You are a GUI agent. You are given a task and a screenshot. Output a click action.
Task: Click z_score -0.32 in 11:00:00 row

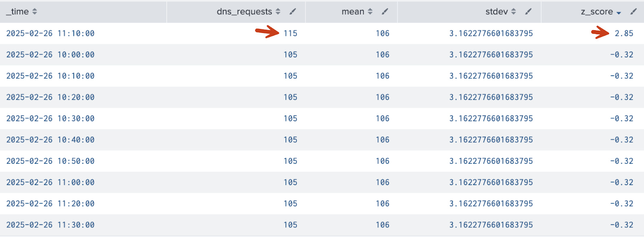pyautogui.click(x=621, y=183)
